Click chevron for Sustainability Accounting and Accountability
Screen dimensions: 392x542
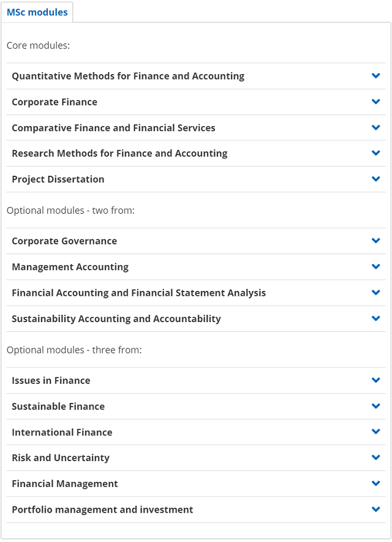tap(375, 318)
